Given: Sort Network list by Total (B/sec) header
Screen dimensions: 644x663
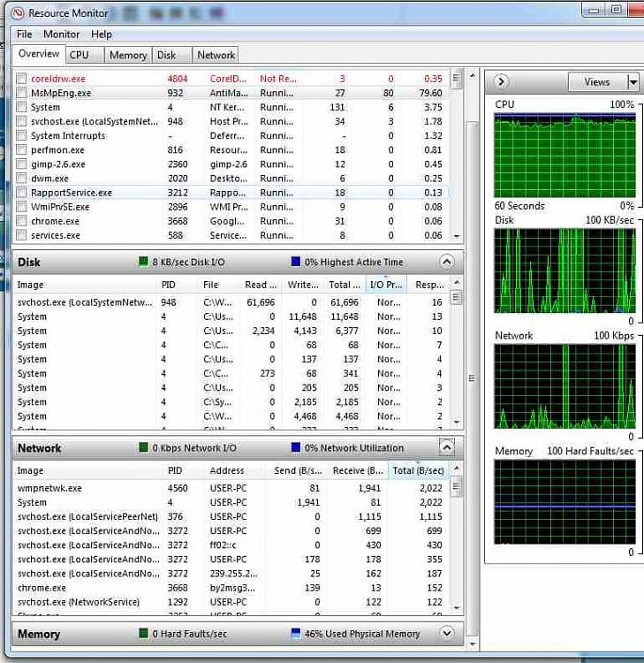Looking at the screenshot, I should coord(419,470).
